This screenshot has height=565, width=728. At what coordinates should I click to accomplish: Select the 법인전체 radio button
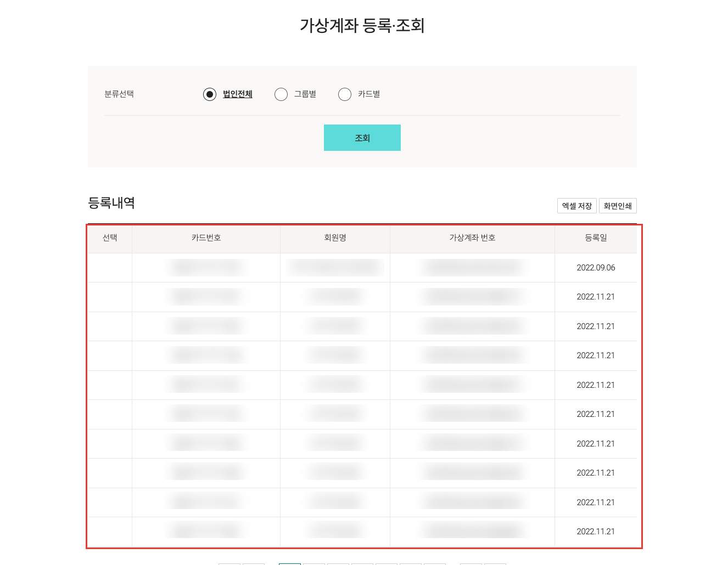(210, 94)
